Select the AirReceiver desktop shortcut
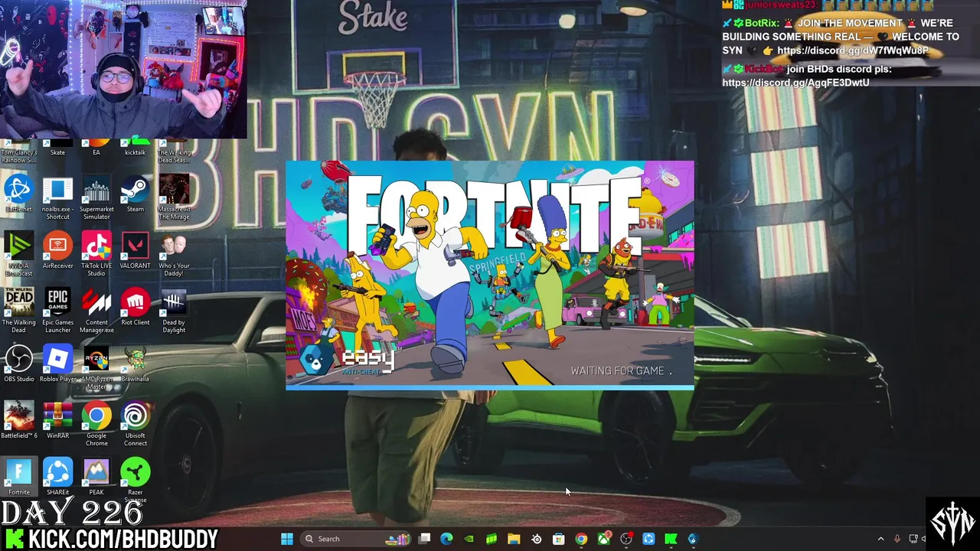 [x=57, y=250]
